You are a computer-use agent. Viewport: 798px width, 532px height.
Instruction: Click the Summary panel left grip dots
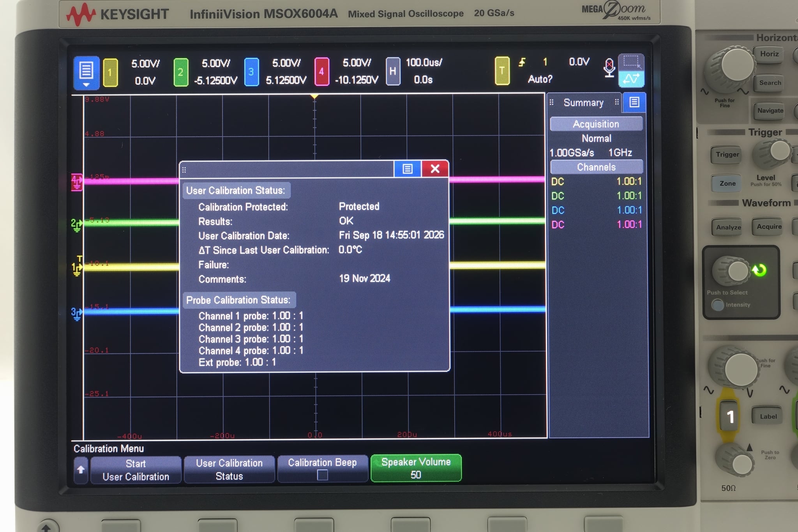(x=551, y=103)
